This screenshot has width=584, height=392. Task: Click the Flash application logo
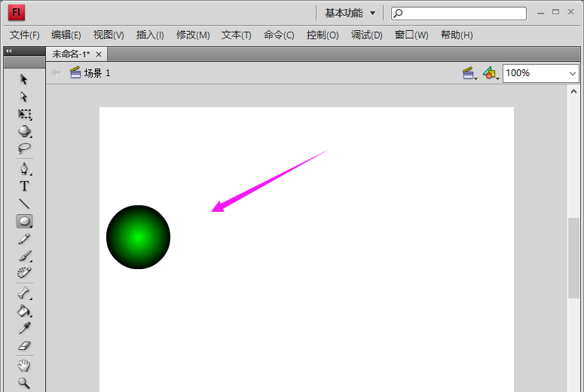[x=17, y=13]
